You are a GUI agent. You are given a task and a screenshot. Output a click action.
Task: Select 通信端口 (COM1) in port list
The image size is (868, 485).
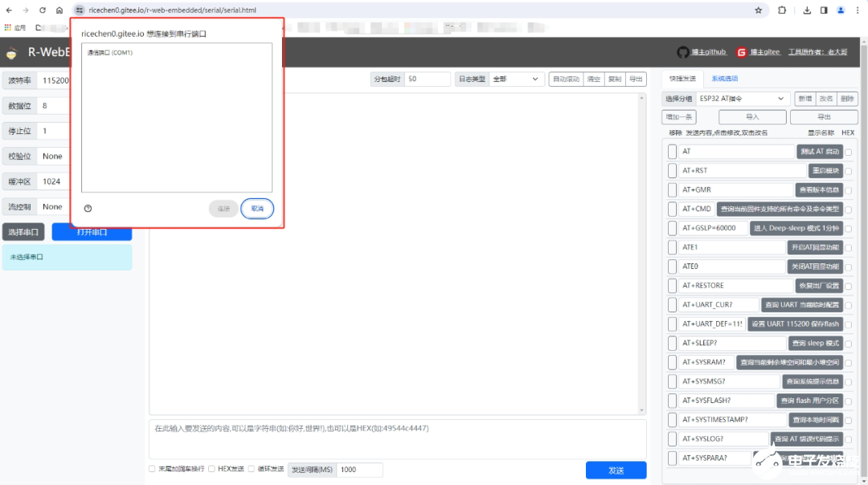pos(110,53)
